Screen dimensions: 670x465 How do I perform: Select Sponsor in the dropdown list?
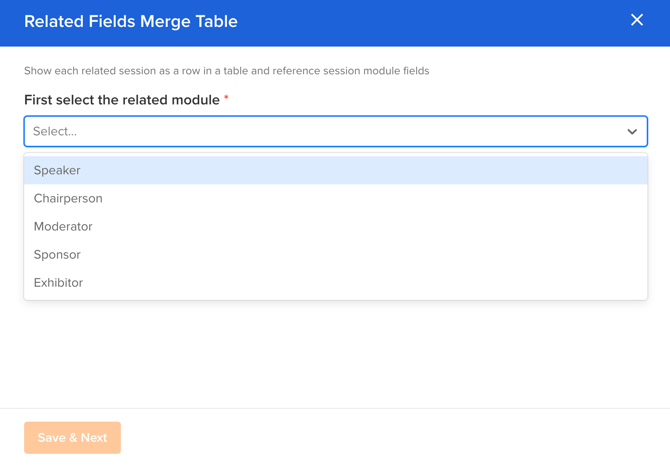pos(57,254)
